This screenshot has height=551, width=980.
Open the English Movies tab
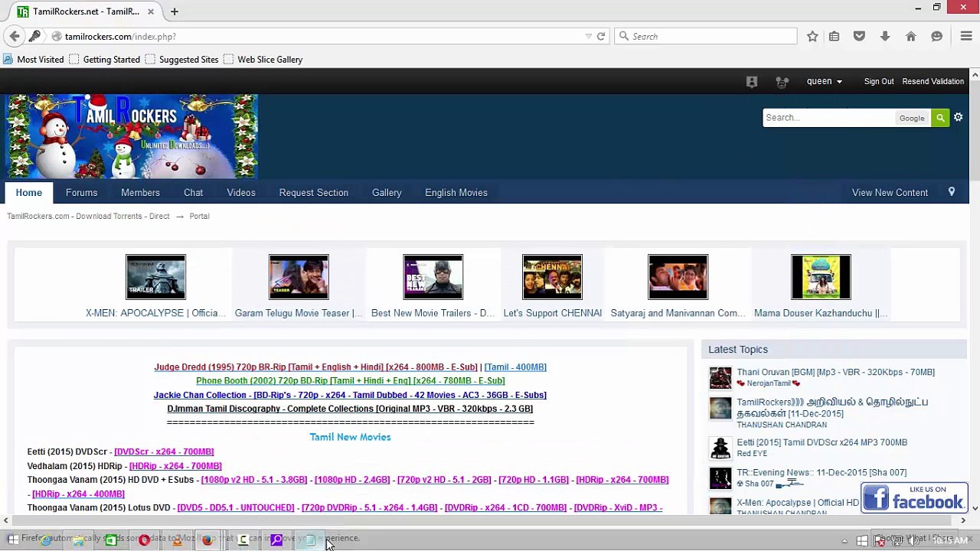(x=456, y=193)
